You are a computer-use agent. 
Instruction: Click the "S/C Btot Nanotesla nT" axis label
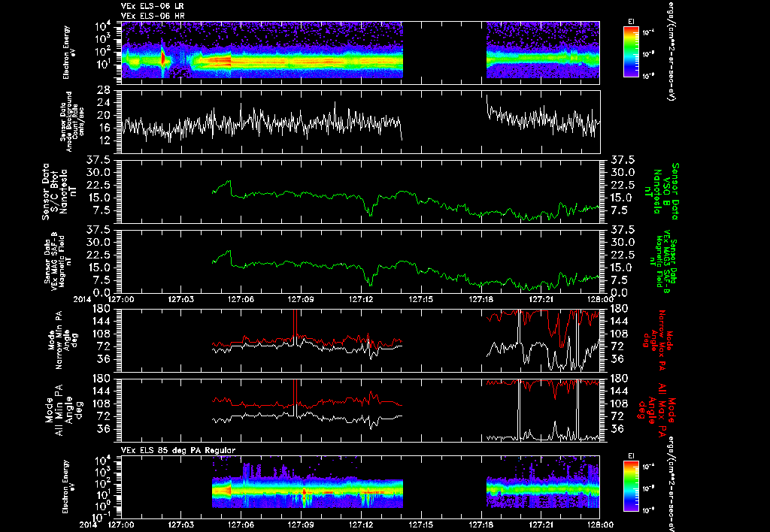pyautogui.click(x=59, y=192)
